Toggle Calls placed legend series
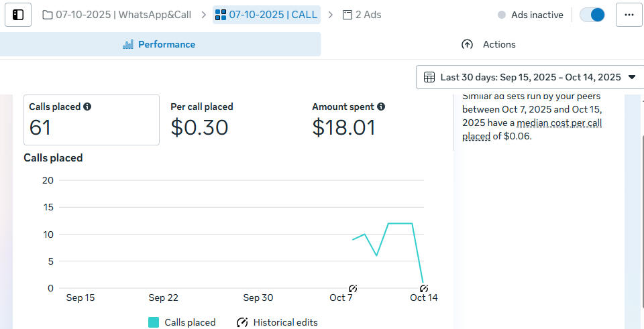 click(154, 322)
